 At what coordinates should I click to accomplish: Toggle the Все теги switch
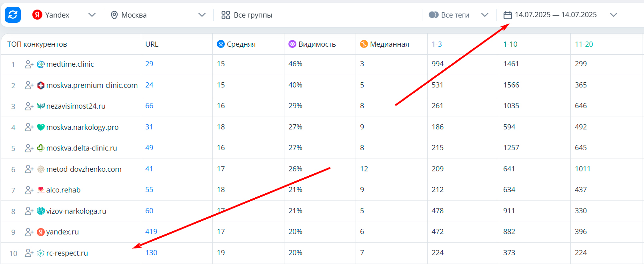pyautogui.click(x=434, y=15)
